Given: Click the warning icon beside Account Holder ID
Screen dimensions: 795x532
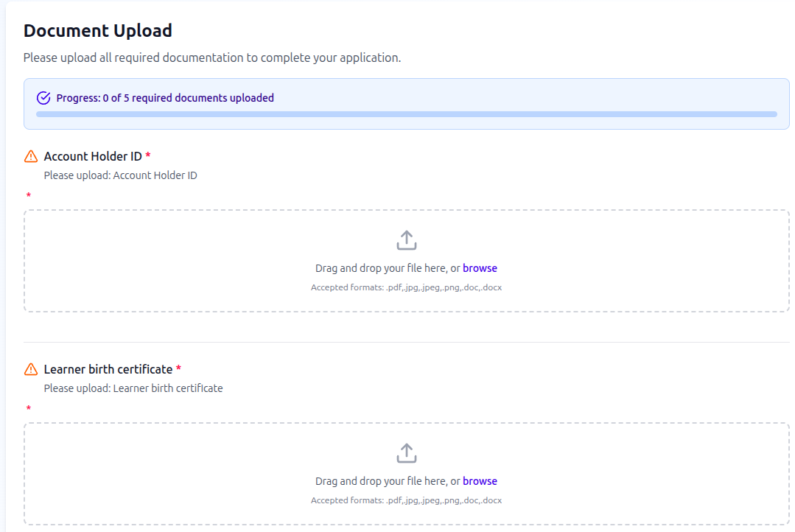Looking at the screenshot, I should click(31, 156).
